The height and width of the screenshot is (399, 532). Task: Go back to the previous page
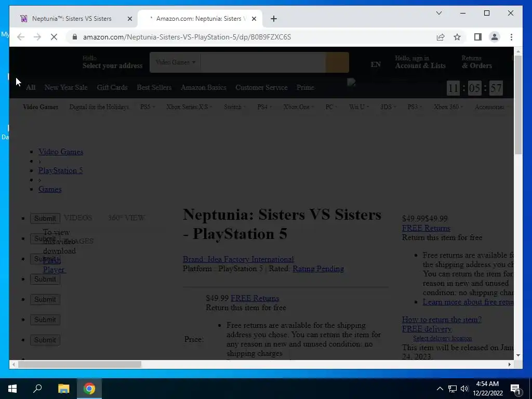click(x=21, y=37)
